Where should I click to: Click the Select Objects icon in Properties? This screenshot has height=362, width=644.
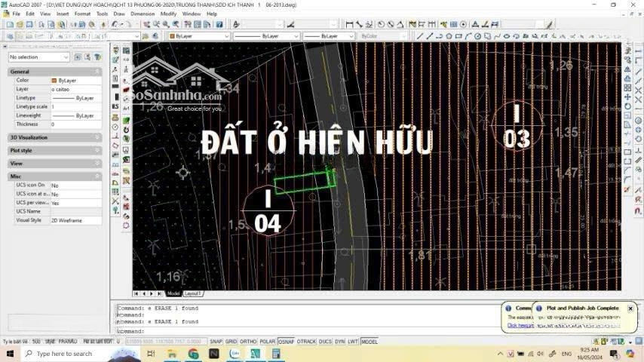click(x=87, y=57)
